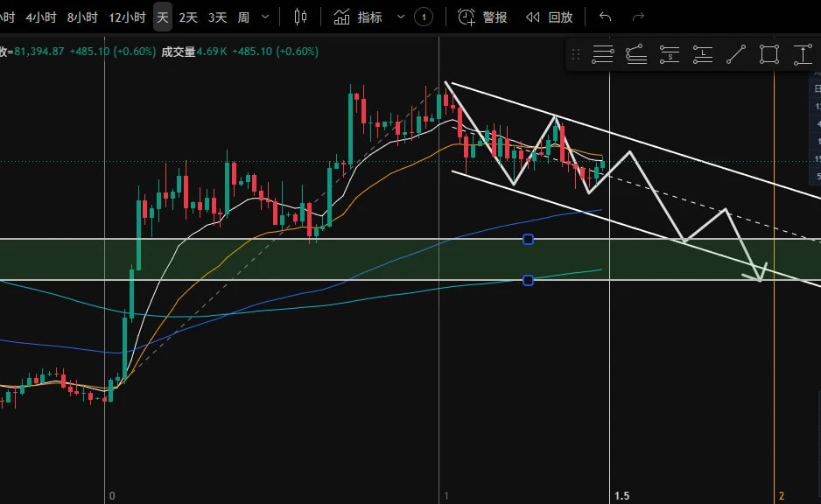Switch to the 4小时 timeframe

(x=41, y=17)
